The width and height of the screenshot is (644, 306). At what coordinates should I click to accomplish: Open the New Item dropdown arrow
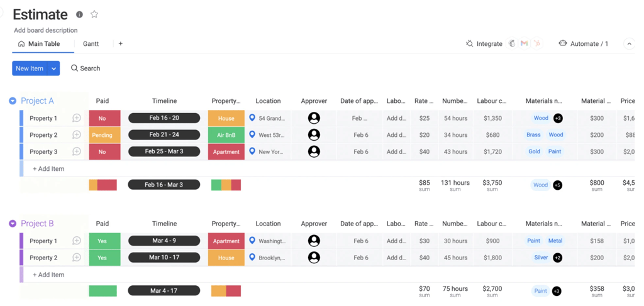click(x=53, y=68)
